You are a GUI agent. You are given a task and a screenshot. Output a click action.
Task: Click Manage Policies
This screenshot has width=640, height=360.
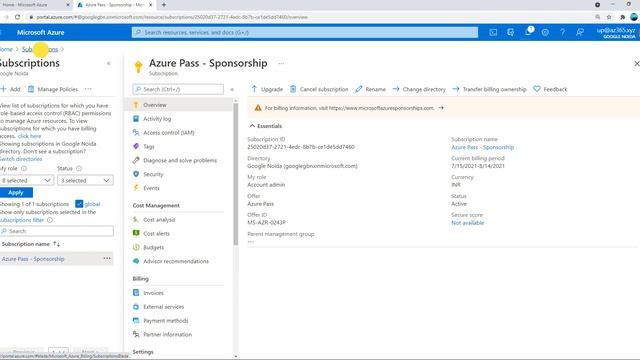(x=53, y=89)
